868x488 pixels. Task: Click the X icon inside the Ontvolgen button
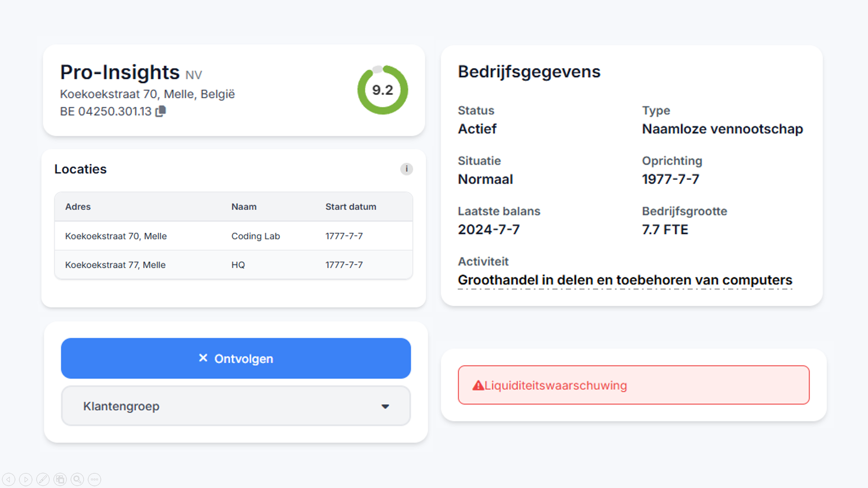[203, 358]
